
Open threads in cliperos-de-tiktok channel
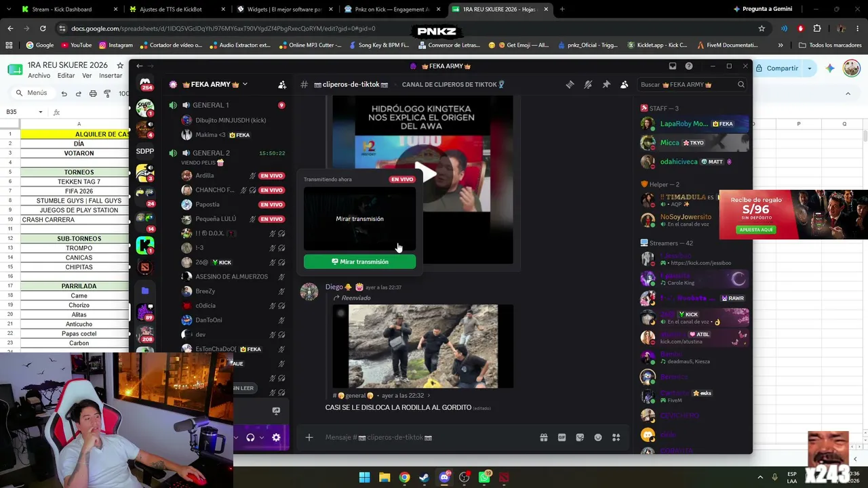tap(570, 85)
